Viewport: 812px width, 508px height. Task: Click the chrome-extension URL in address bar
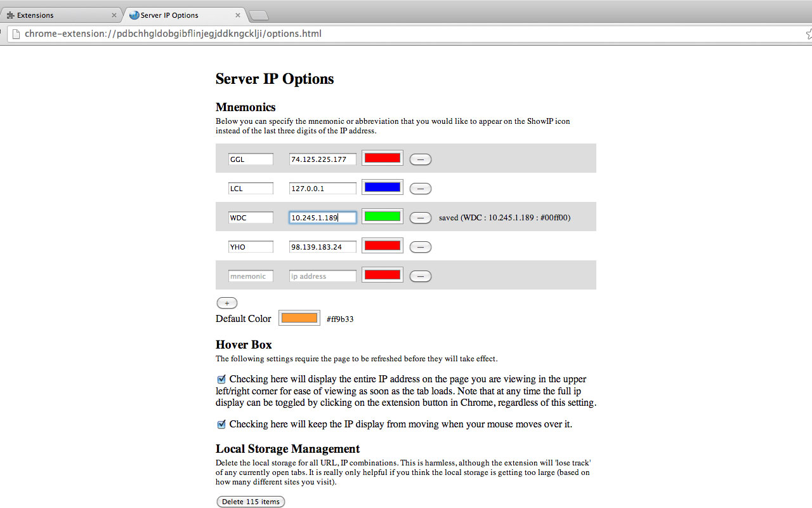point(173,34)
